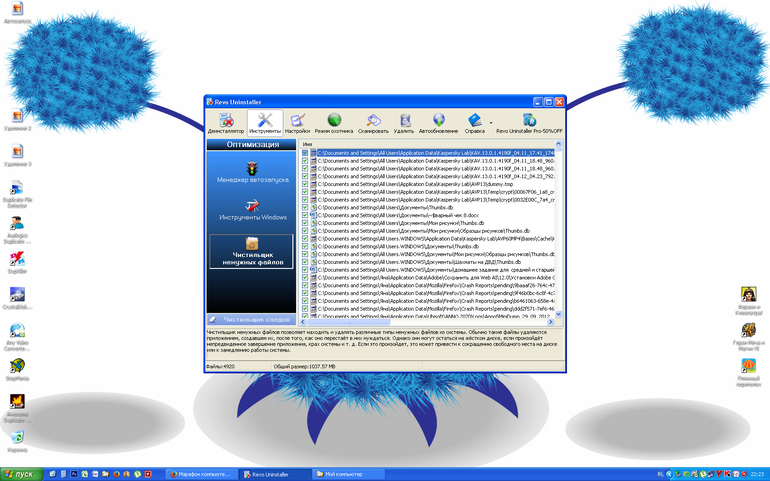
Task: Select DupKiller desktop shortcut
Action: [x=17, y=262]
